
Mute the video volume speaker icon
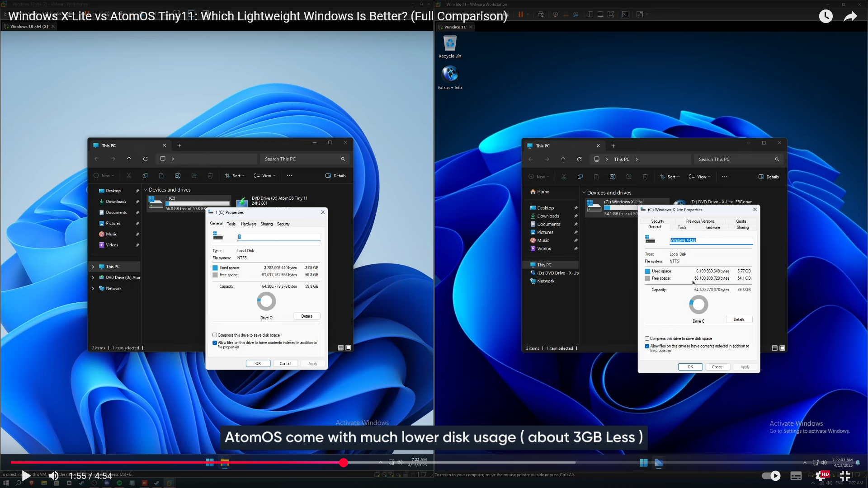(53, 475)
